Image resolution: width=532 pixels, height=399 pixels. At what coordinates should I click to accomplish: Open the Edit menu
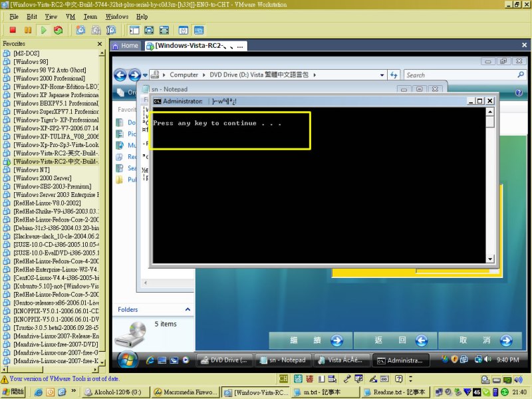tap(31, 16)
